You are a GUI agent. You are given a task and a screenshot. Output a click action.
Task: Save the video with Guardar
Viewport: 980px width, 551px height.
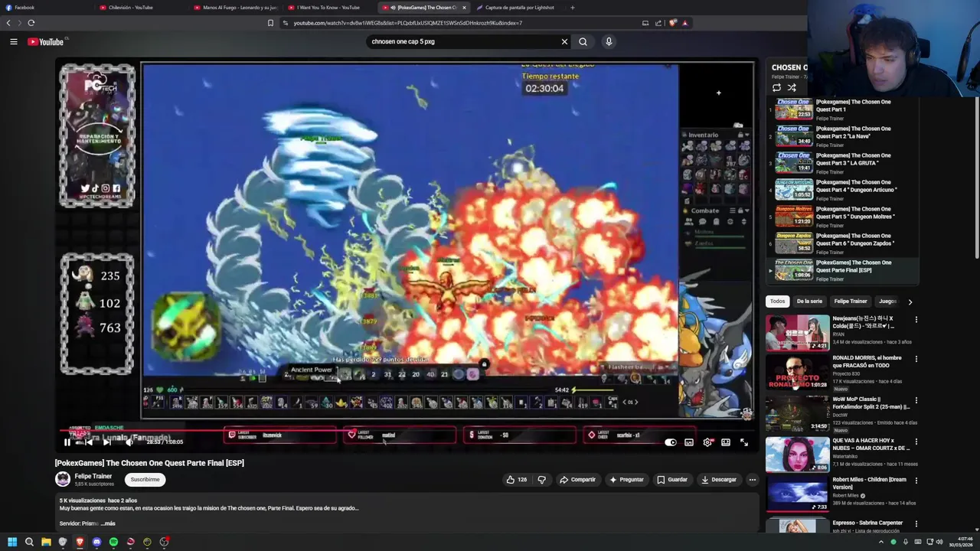(672, 480)
